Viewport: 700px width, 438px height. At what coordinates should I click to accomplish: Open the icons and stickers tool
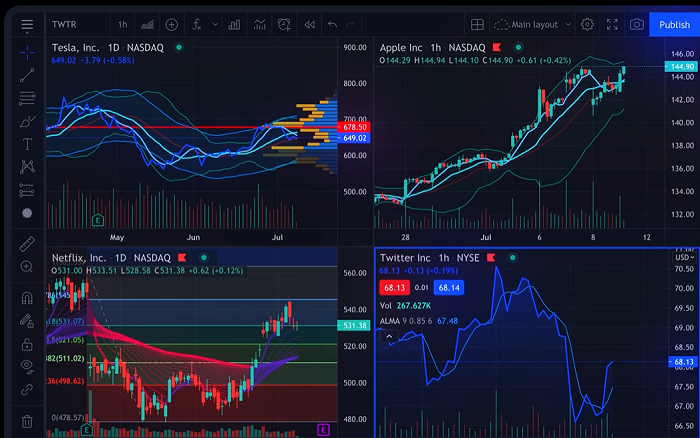coord(27,213)
